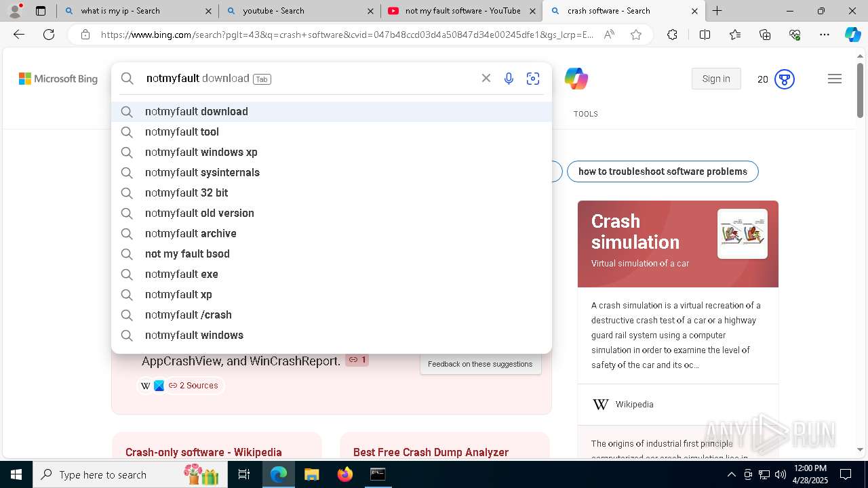Image resolution: width=868 pixels, height=488 pixels.
Task: Open Bing hamburger menu
Action: coord(835,79)
